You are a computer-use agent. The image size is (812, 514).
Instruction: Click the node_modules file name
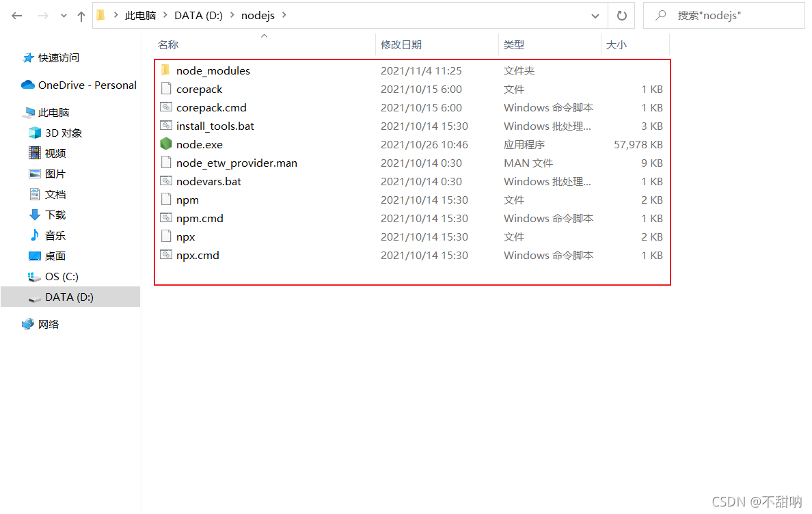213,71
